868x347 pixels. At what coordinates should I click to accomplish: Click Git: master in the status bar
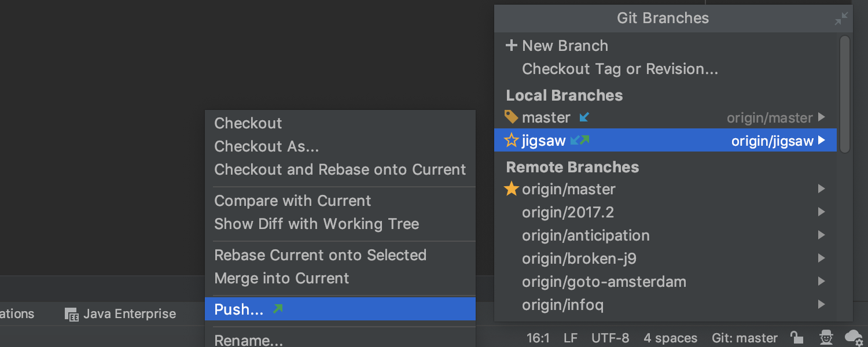[745, 338]
